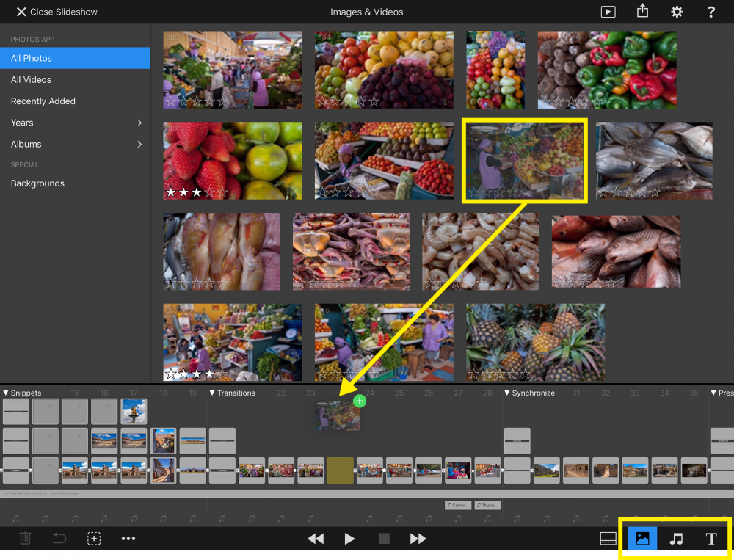Click the stop square button
This screenshot has width=734, height=560.
tap(384, 539)
